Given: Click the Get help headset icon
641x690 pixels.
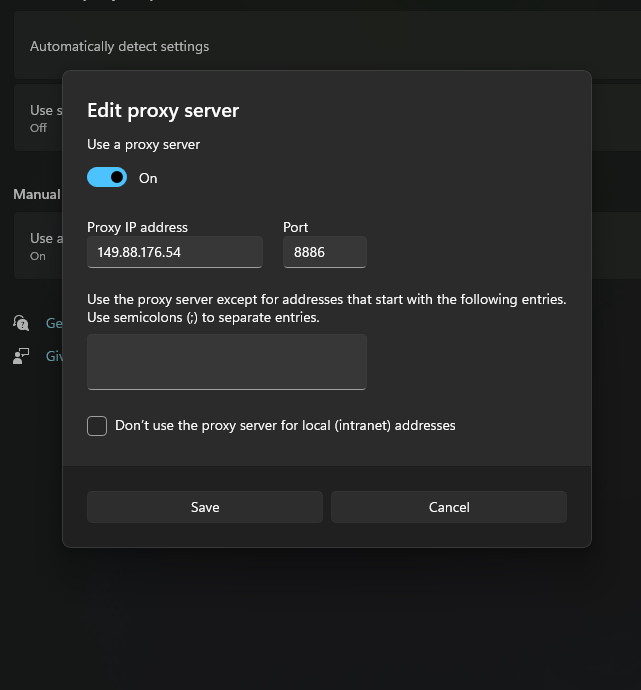Looking at the screenshot, I should (21, 322).
